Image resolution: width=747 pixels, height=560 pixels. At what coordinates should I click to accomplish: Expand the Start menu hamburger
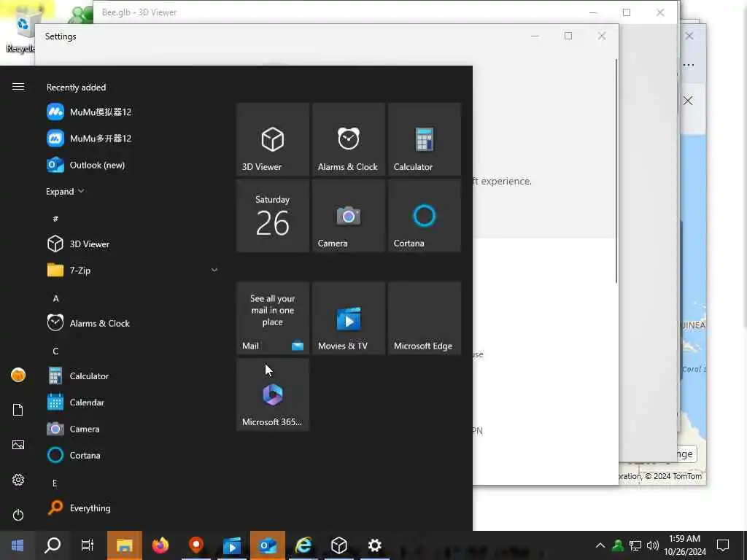(x=18, y=86)
